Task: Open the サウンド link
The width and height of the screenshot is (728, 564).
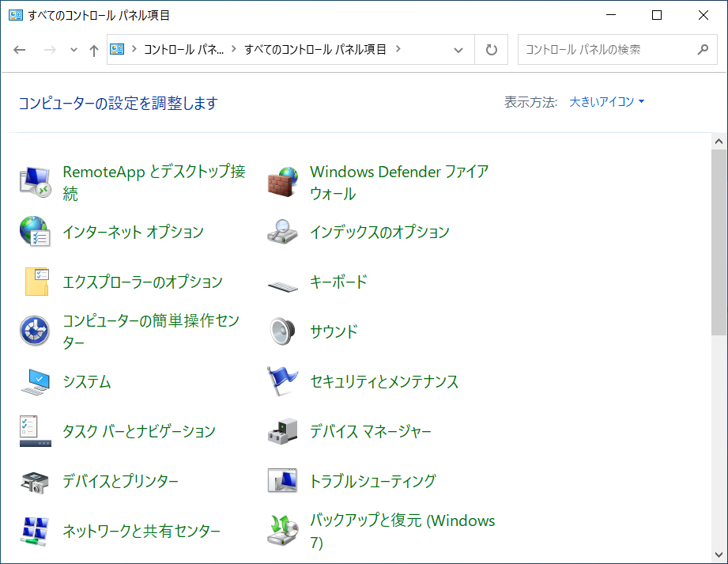Action: click(x=334, y=331)
